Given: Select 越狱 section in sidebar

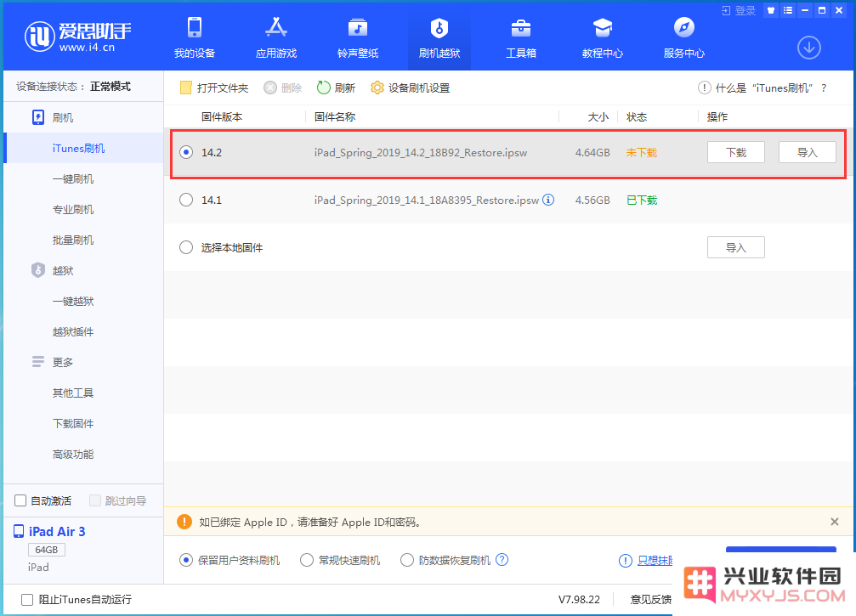Looking at the screenshot, I should [63, 271].
